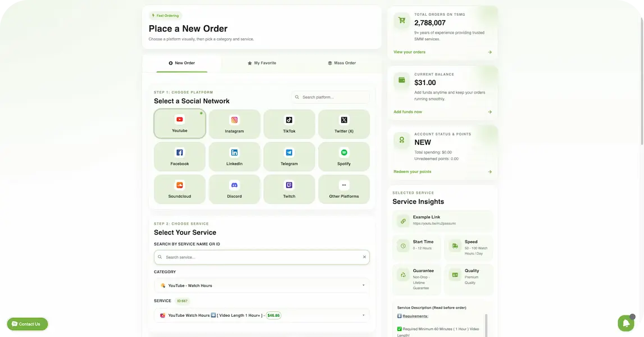Click the recycle icon by Guarantee
This screenshot has height=337, width=644.
(403, 275)
